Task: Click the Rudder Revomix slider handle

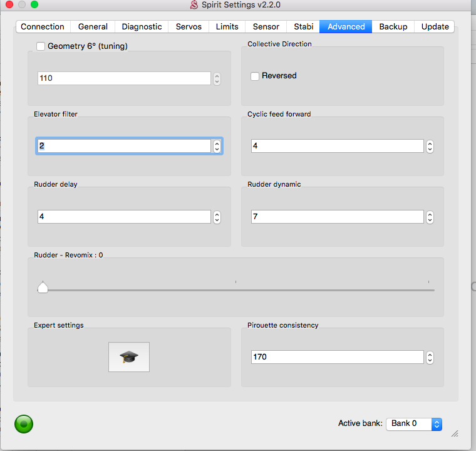Action: [43, 288]
